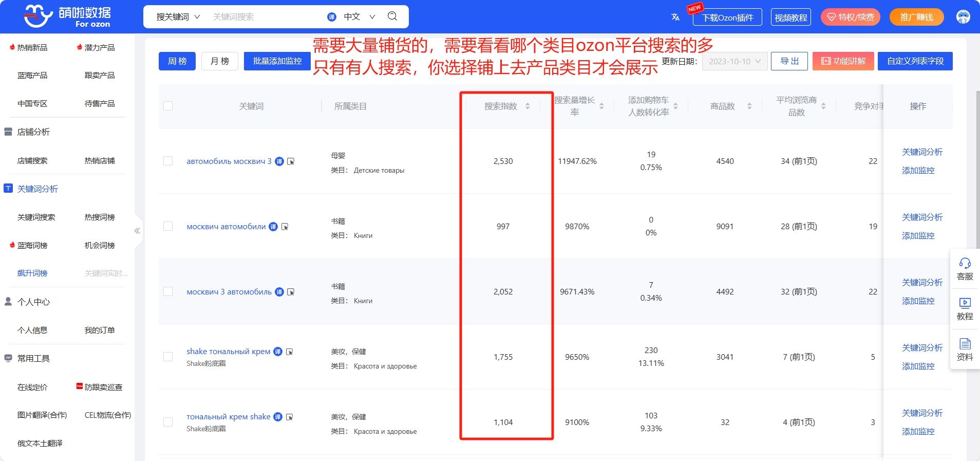Collapse the left sidebar with double-chevron

pyautogui.click(x=137, y=231)
